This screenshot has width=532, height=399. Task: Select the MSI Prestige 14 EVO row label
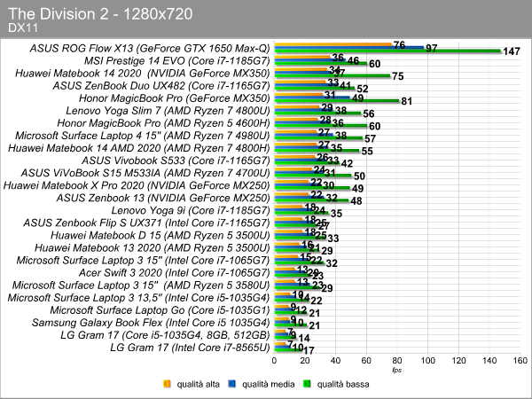click(176, 61)
